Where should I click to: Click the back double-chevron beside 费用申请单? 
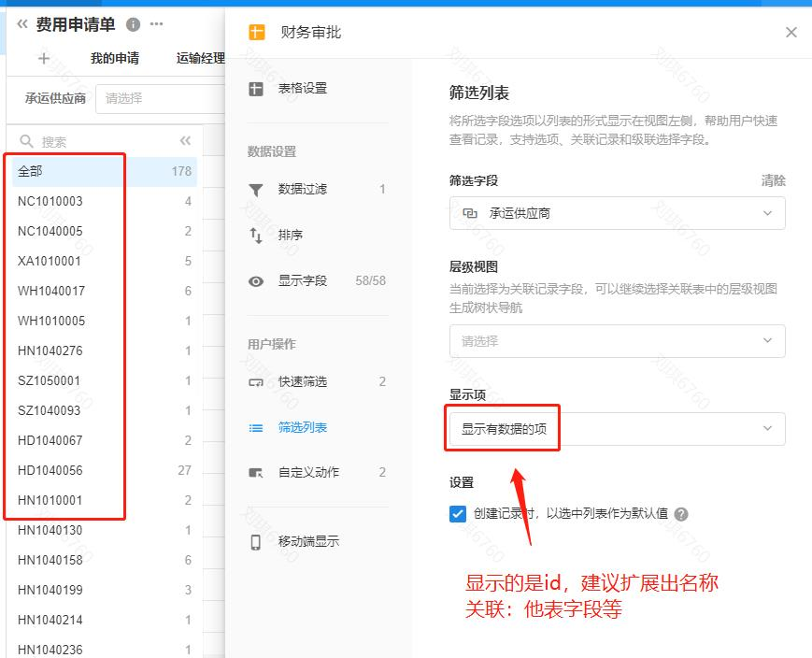(22, 24)
